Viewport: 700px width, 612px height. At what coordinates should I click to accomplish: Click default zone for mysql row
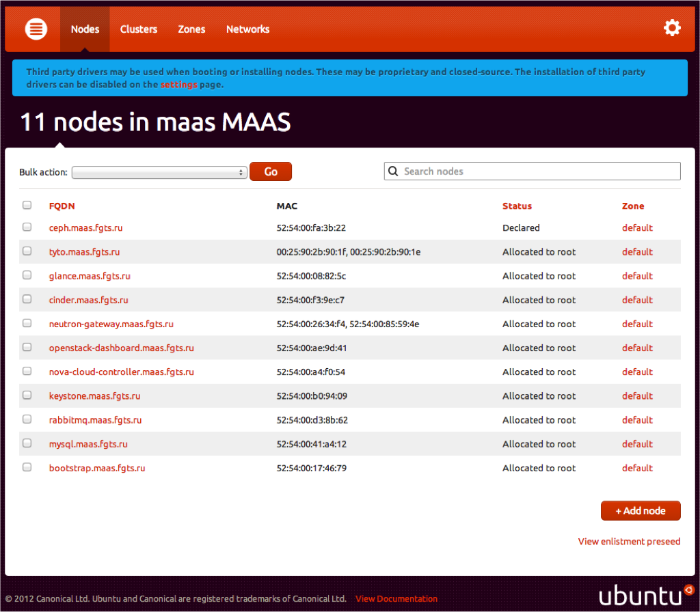pyautogui.click(x=637, y=444)
